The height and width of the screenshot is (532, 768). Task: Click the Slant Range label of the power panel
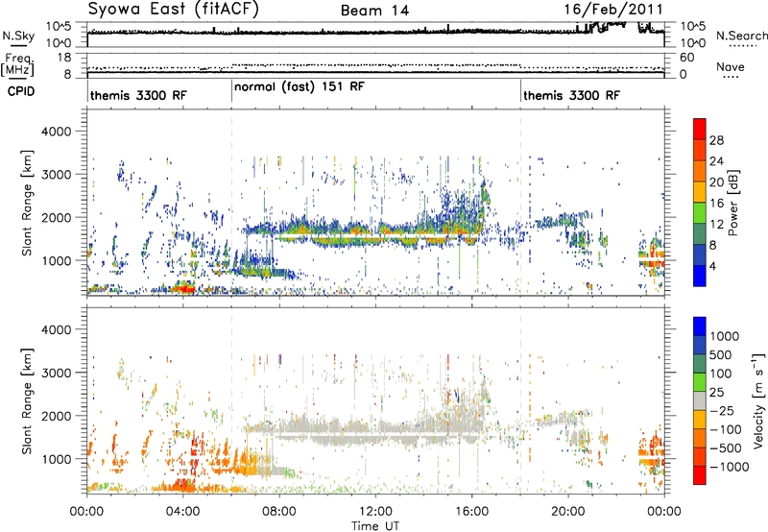(x=27, y=203)
